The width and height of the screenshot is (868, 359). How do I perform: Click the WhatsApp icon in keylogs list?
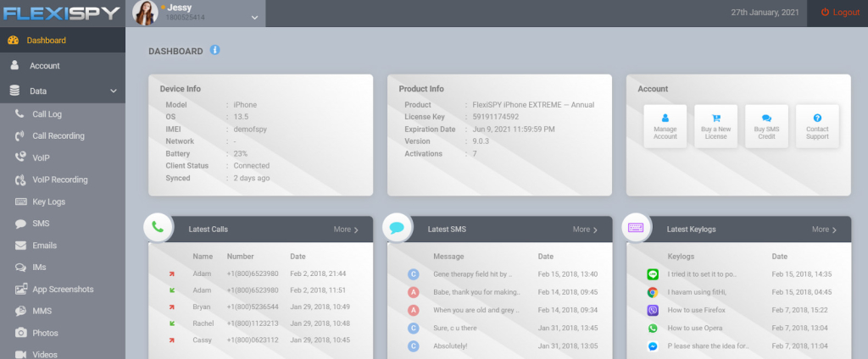(x=653, y=328)
